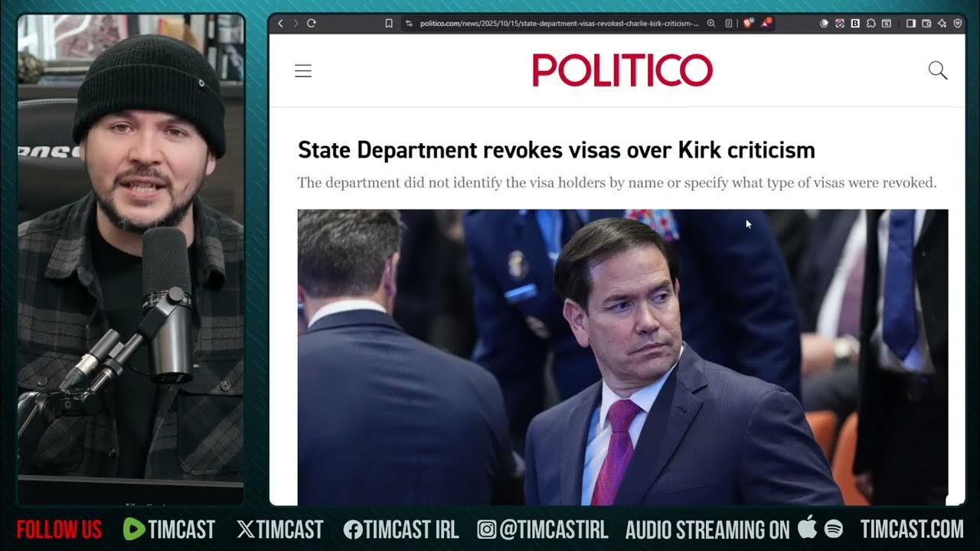
Task: Toggle the browser sidebar panel icon
Action: 911,24
